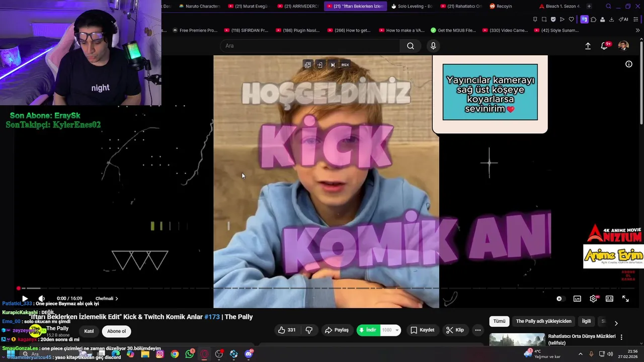This screenshot has height=362, width=644.
Task: Open the Solo Leveling browser tab
Action: click(412, 6)
